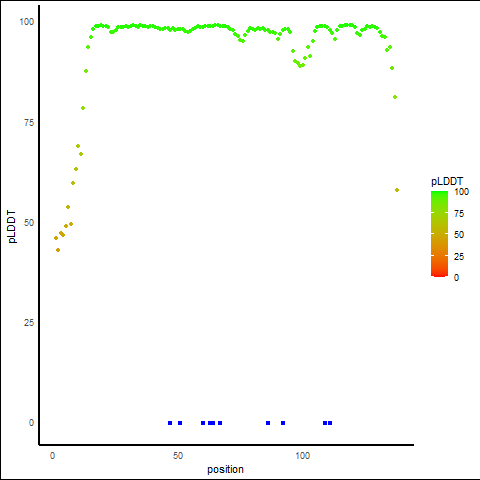Click the x-axis tick label 100

click(x=303, y=456)
